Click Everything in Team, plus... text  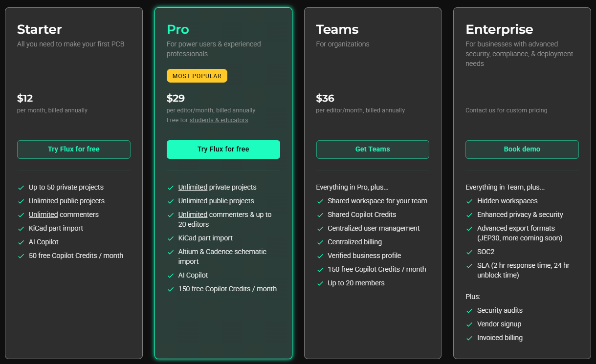(x=505, y=187)
